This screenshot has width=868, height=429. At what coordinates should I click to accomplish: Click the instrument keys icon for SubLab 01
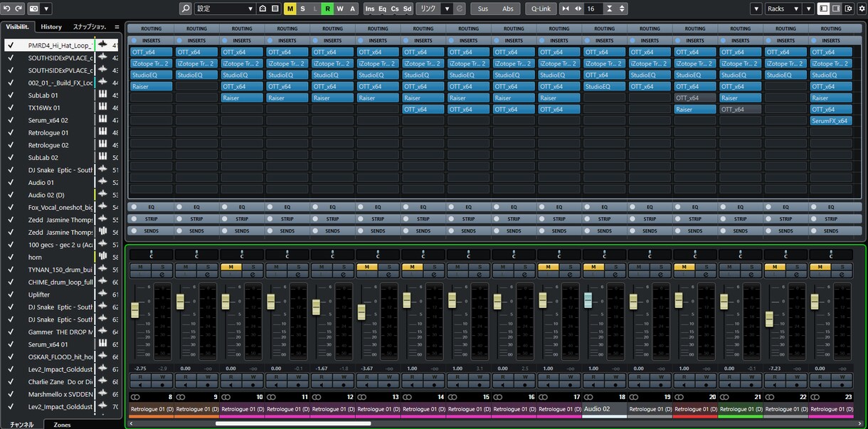(x=102, y=95)
